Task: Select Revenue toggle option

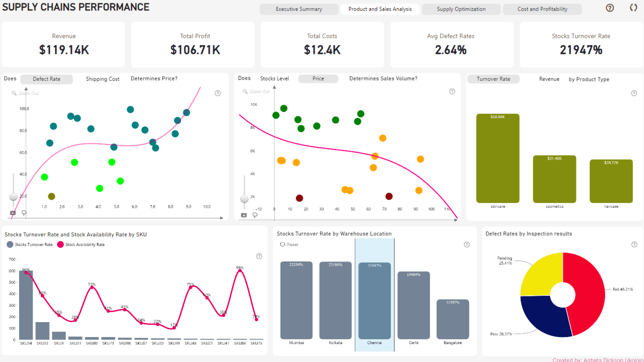Action: click(x=549, y=79)
